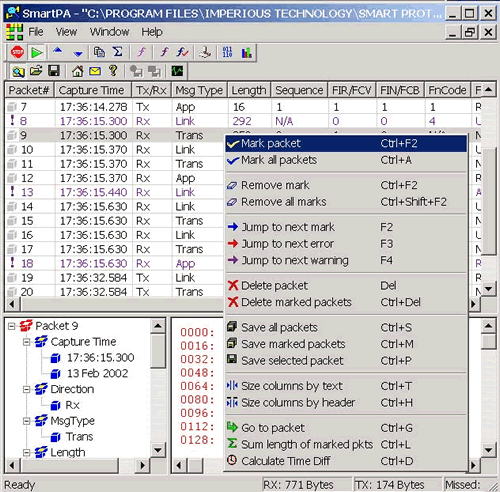Click the pink f filter icon
The image size is (500, 492).
click(142, 52)
